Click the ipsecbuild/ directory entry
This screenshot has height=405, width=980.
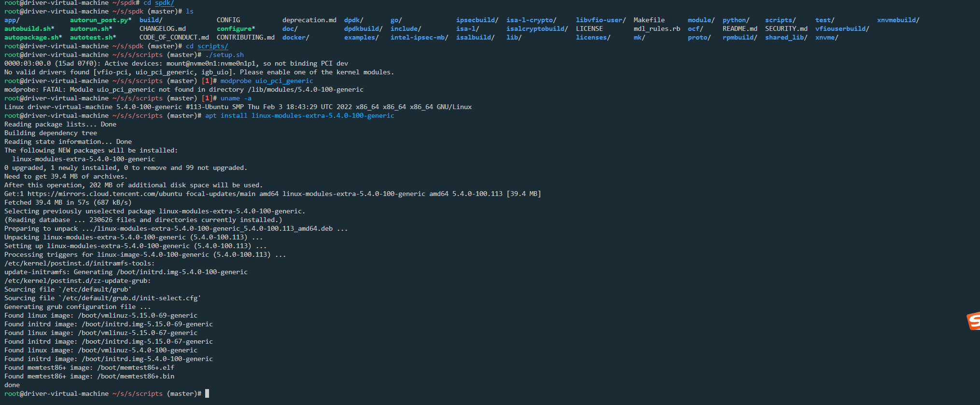click(477, 20)
